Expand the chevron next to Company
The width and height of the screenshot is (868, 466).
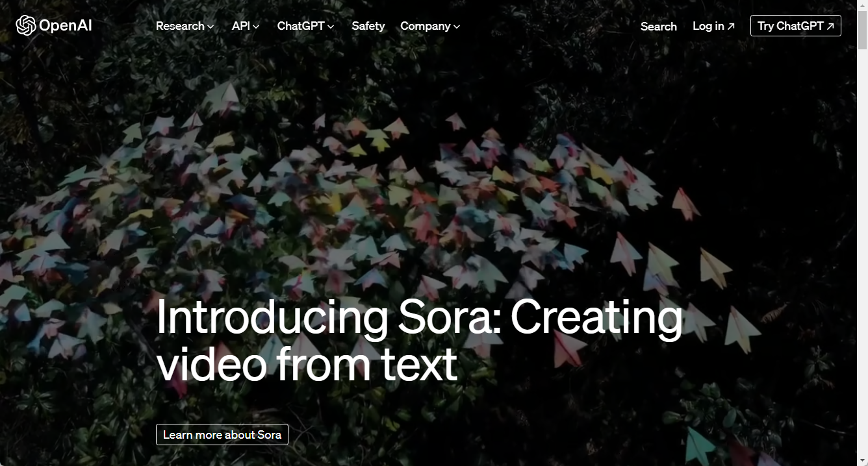pos(457,27)
